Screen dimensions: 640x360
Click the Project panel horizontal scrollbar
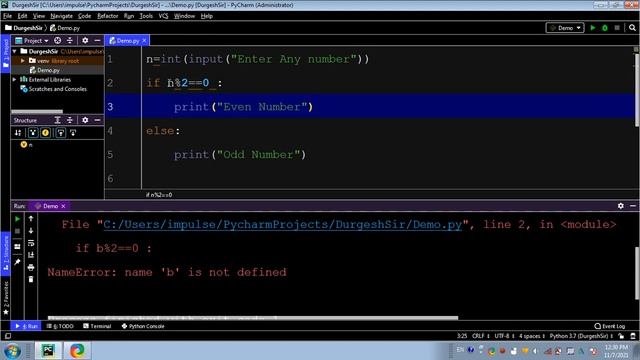coord(37,111)
